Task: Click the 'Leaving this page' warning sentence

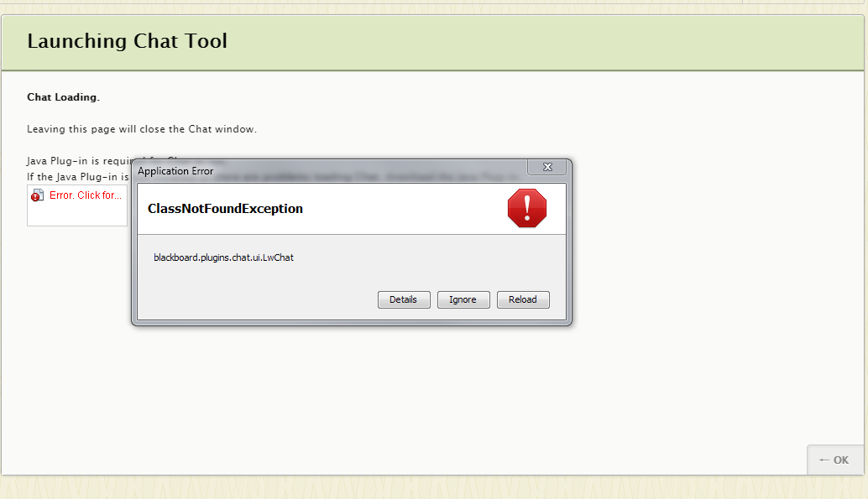Action: pos(141,129)
